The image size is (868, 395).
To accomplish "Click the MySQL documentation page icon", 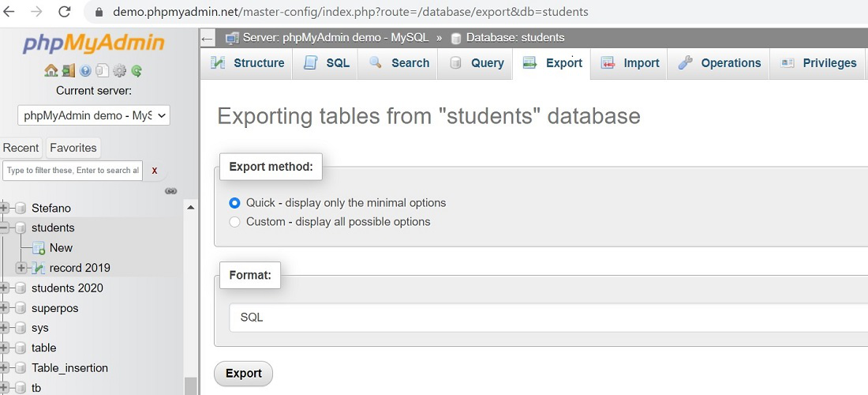I will point(102,70).
